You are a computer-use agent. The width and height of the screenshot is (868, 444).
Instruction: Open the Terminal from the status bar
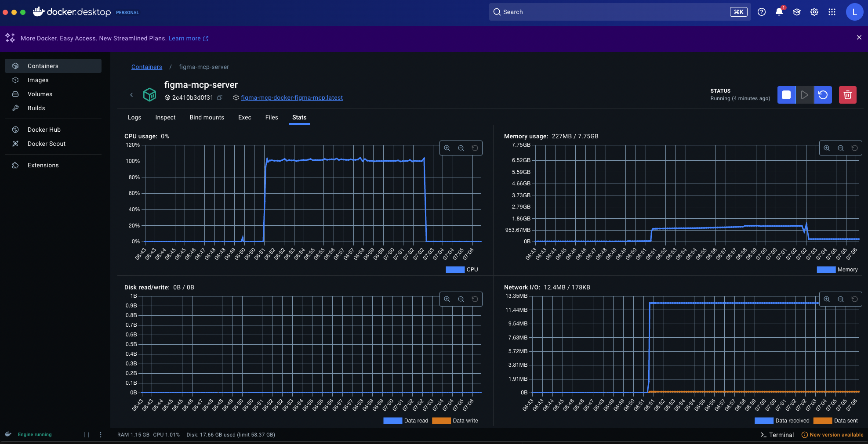(x=777, y=435)
